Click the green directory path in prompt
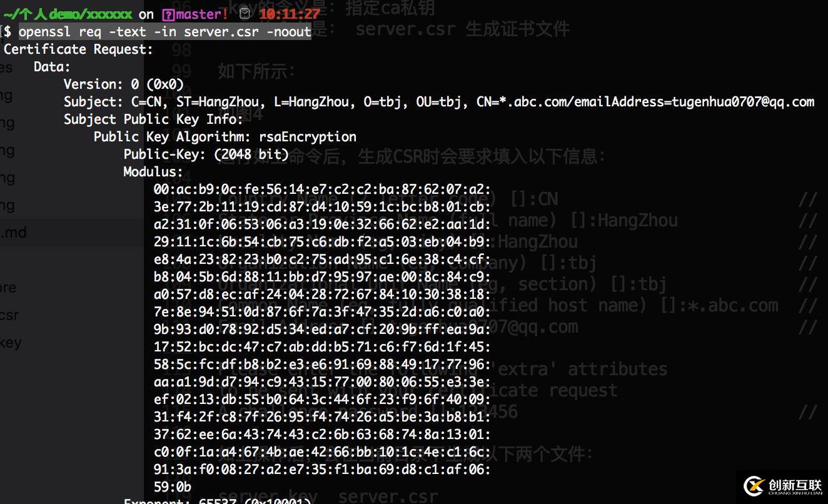The image size is (828, 504). click(68, 14)
